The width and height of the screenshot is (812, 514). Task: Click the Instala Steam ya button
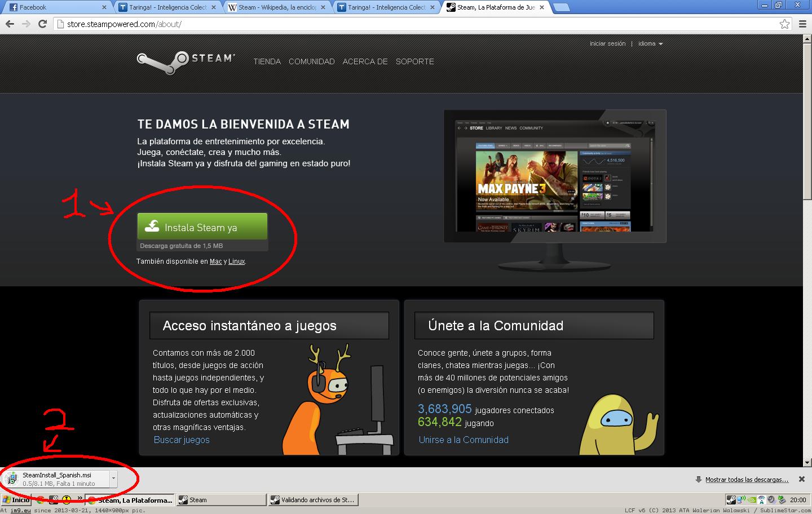pos(202,227)
